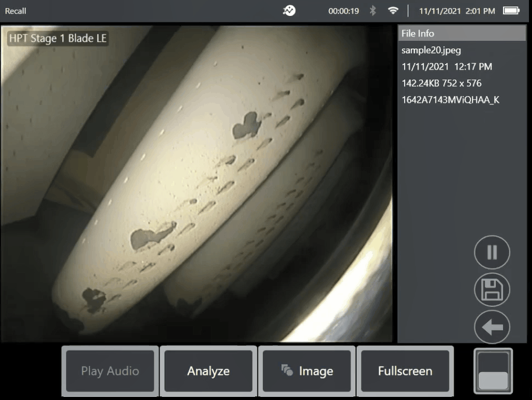Screen dimensions: 532x400
Task: Switch to Fullscreen view
Action: (x=405, y=371)
